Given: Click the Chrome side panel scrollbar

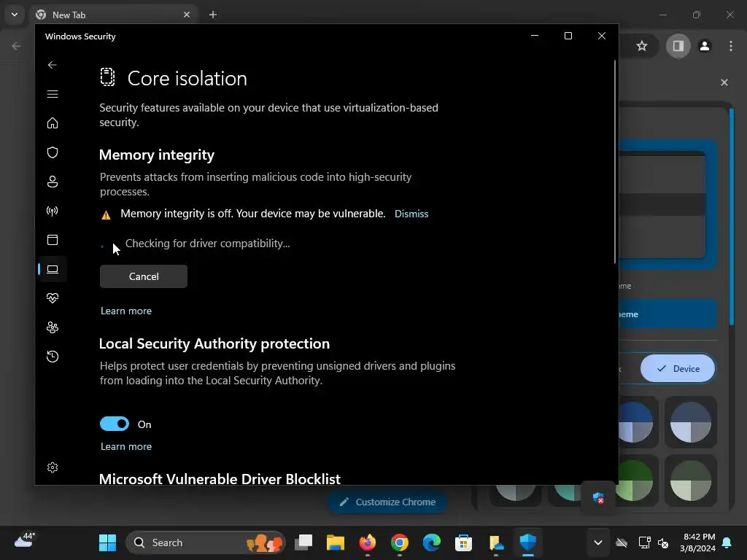Looking at the screenshot, I should 732,217.
